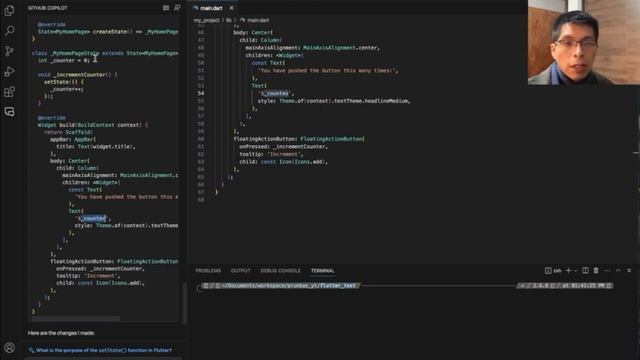The image size is (640, 360).
Task: Open the Source Control view
Action: pyautogui.click(x=9, y=51)
